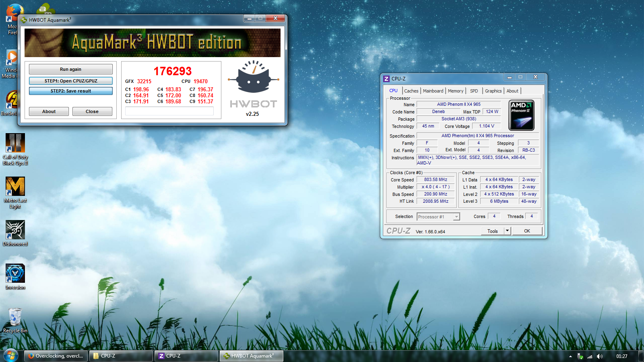Switch to the Mainboard tab
Screen dimensions: 644x362
[433, 91]
